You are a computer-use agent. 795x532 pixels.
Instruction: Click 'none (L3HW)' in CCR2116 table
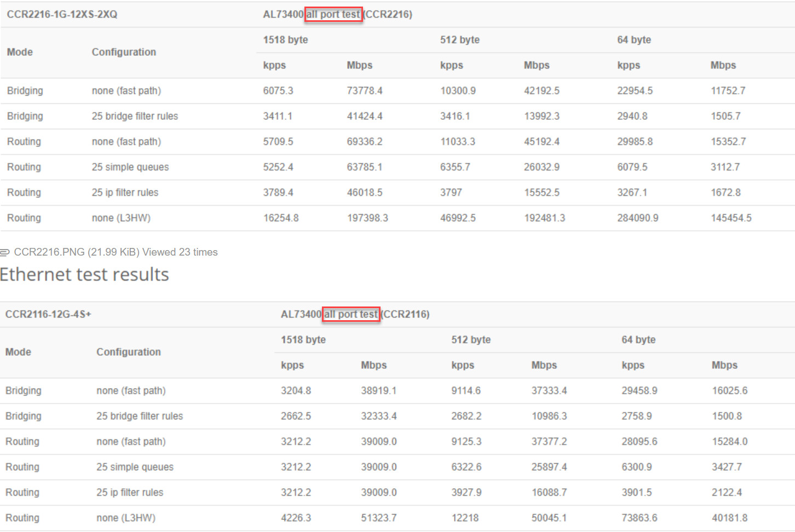126,518
